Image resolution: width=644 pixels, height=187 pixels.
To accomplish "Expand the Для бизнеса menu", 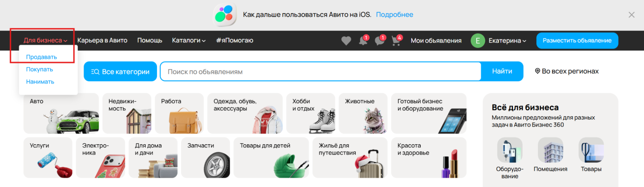I will [45, 40].
